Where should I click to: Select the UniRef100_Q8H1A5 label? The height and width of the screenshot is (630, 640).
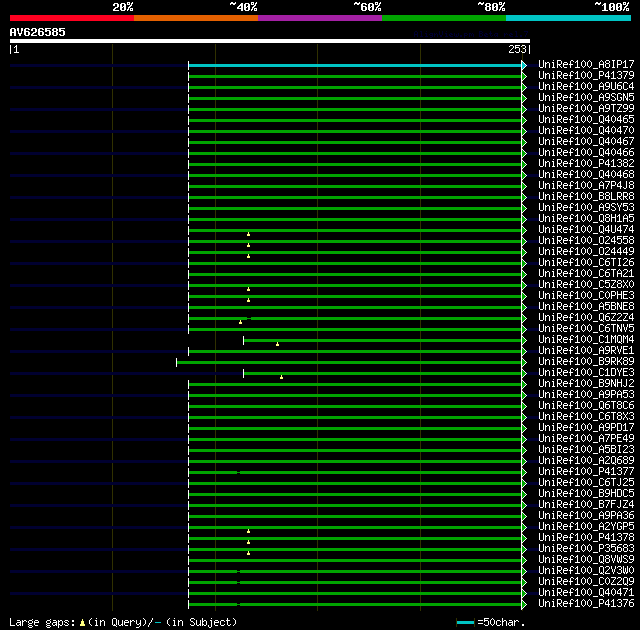[586, 218]
